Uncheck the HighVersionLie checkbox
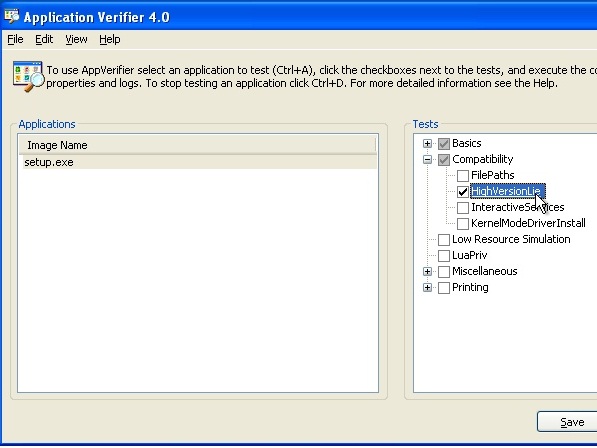 (x=463, y=191)
